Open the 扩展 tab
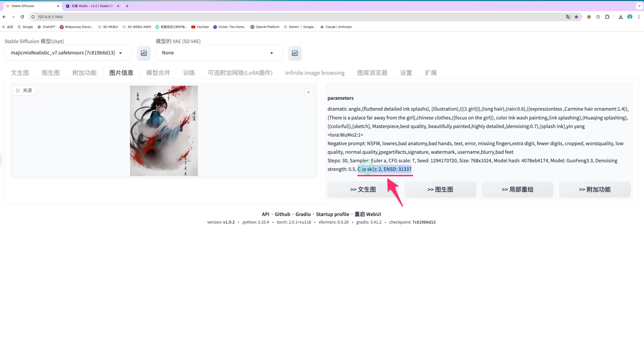 click(x=431, y=73)
